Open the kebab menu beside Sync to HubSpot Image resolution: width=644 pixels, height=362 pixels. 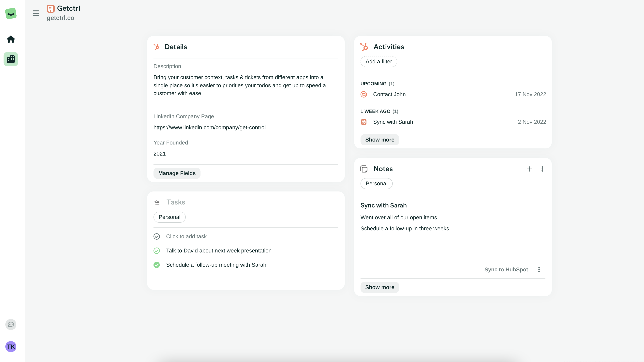(x=539, y=270)
